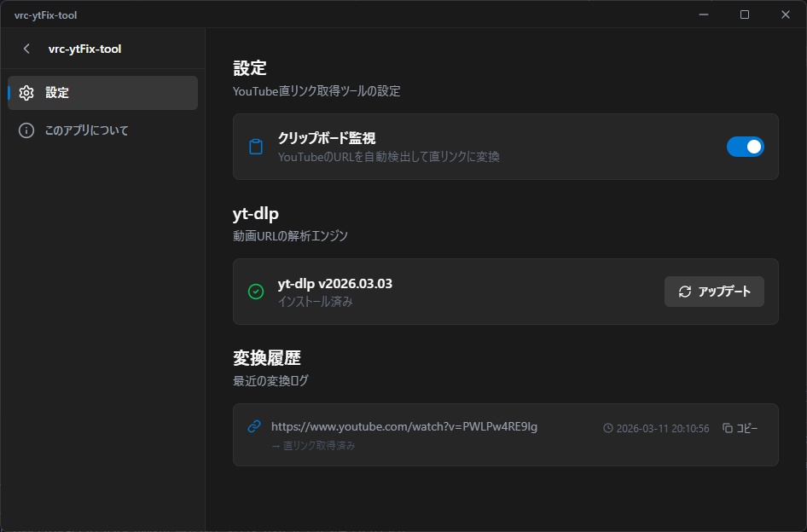
Task: Click the info circle icon in the sidebar
Action: [26, 130]
